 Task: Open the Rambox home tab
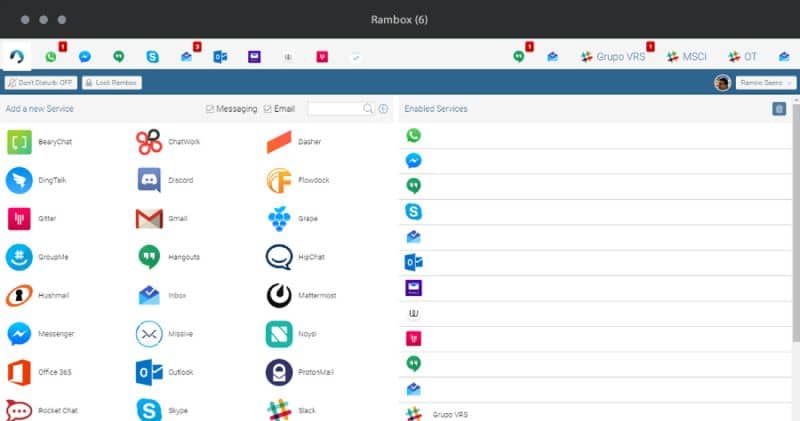point(16,56)
